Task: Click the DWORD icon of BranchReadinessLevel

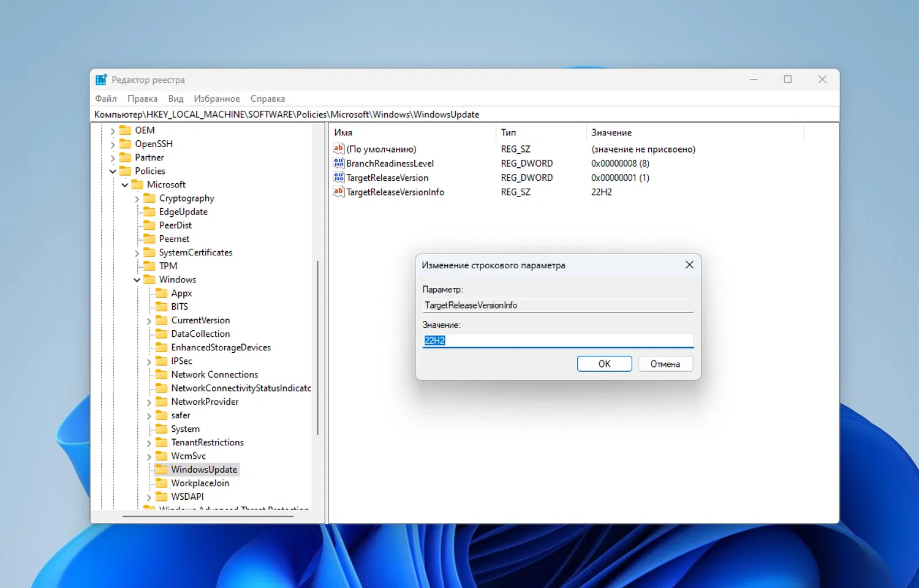Action: 339,163
